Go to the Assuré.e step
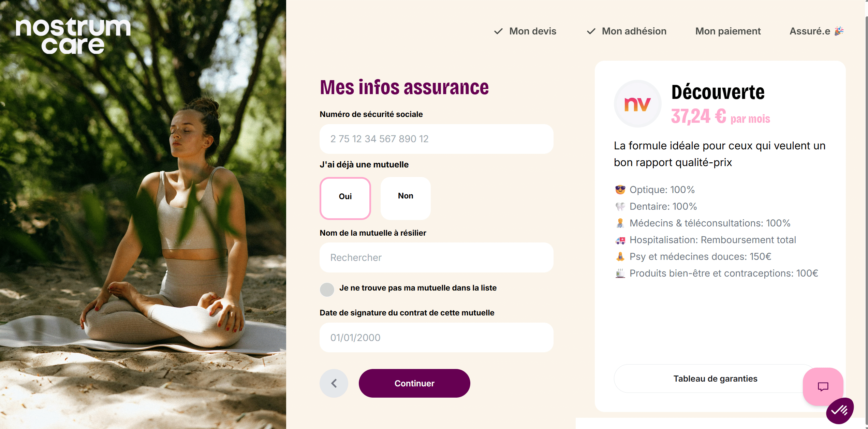The height and width of the screenshot is (429, 868). pyautogui.click(x=816, y=31)
